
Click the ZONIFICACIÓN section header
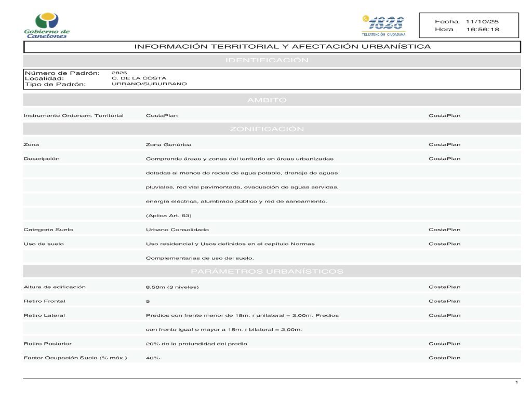[x=267, y=129]
